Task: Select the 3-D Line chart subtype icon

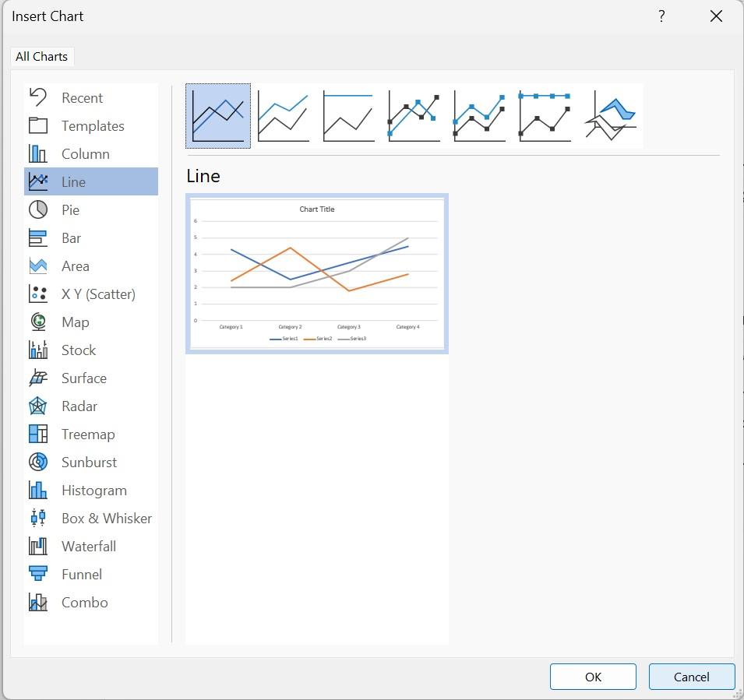Action: (612, 116)
